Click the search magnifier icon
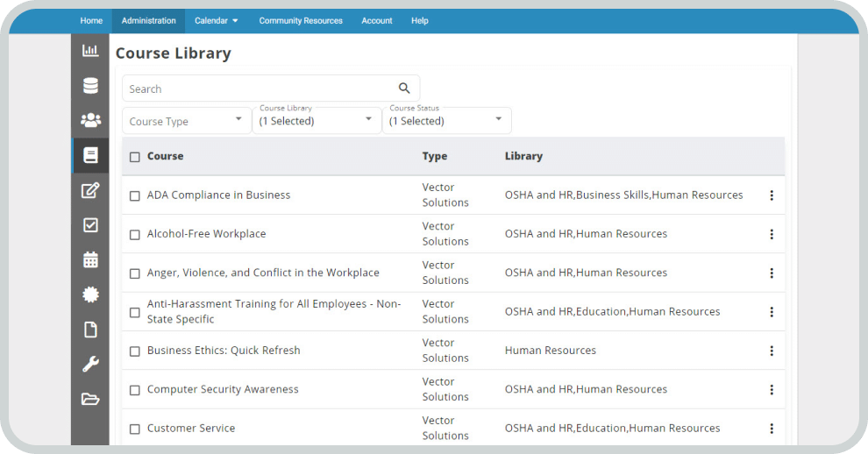Image resolution: width=868 pixels, height=454 pixels. (x=404, y=89)
